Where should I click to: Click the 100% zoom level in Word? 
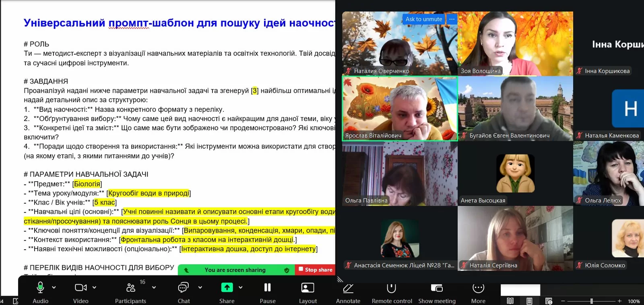click(634, 301)
